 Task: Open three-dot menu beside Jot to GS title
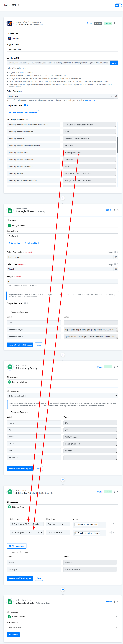click(19, 5)
